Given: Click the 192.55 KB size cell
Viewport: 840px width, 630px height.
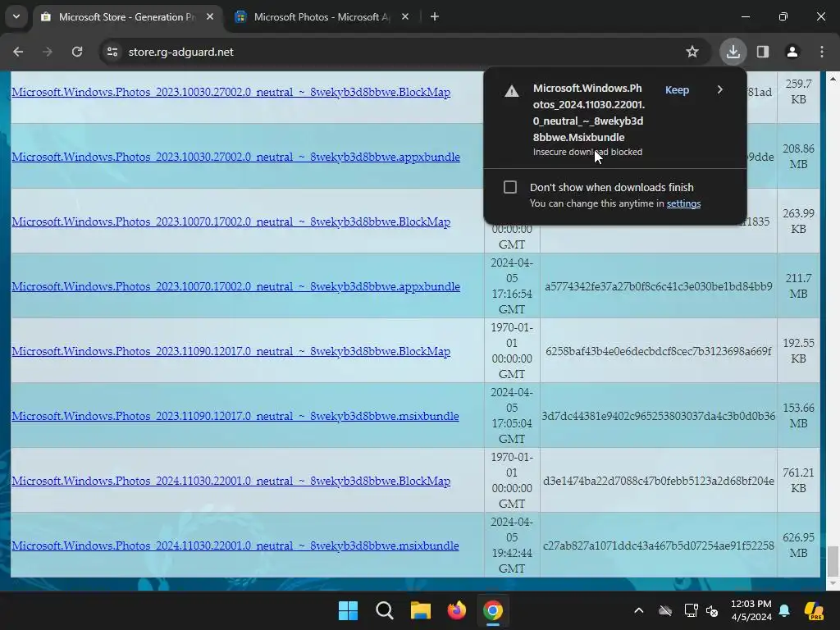Looking at the screenshot, I should click(x=798, y=351).
